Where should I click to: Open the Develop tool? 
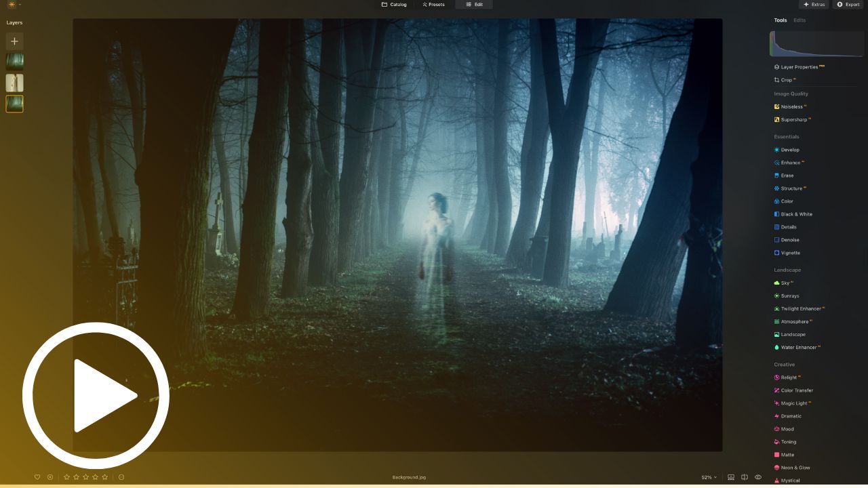(x=789, y=150)
